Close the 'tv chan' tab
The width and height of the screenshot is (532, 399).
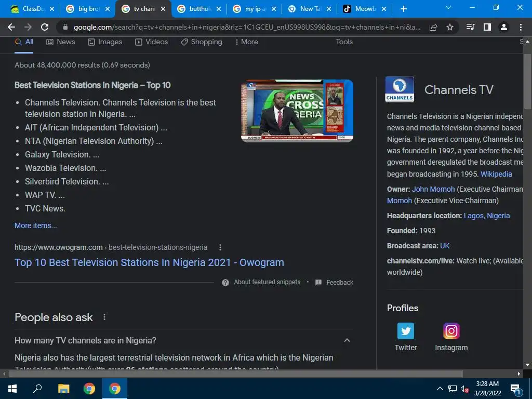coord(163,9)
